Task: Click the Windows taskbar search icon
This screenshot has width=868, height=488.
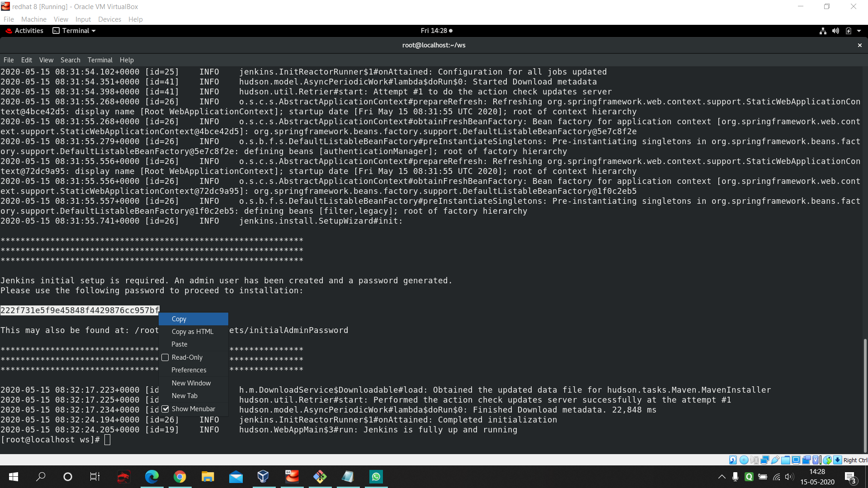Action: point(41,477)
